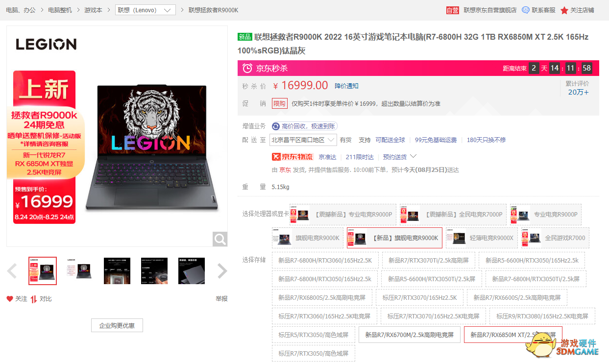Select the 标压R9/RTX3080/165Hz2.5K电竞屏 storage option
The height and width of the screenshot is (364, 609).
click(x=541, y=315)
